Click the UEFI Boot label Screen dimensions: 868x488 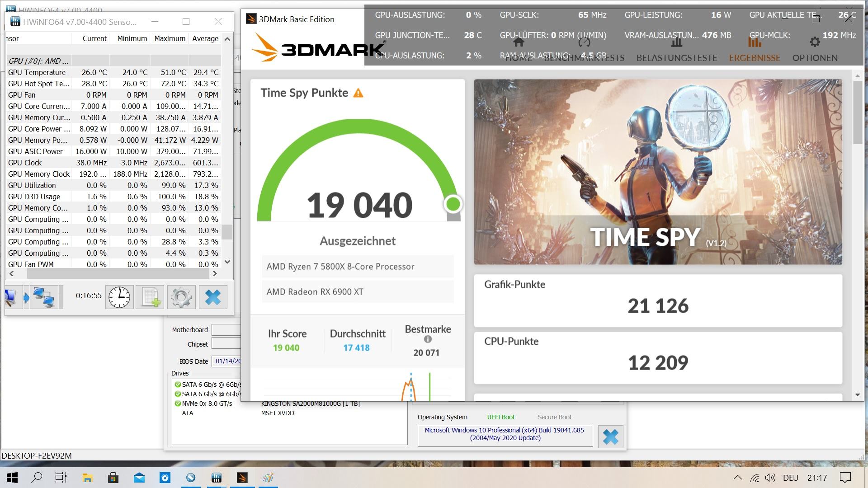pyautogui.click(x=501, y=417)
